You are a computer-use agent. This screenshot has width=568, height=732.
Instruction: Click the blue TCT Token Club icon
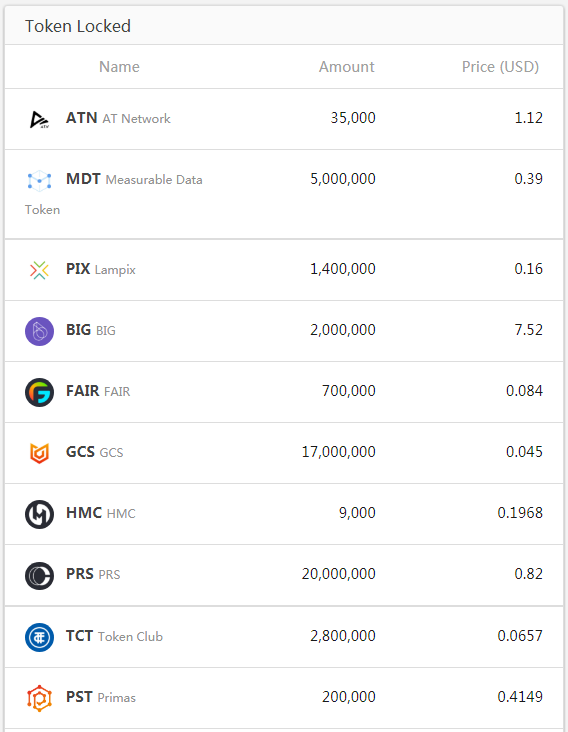[x=39, y=637]
